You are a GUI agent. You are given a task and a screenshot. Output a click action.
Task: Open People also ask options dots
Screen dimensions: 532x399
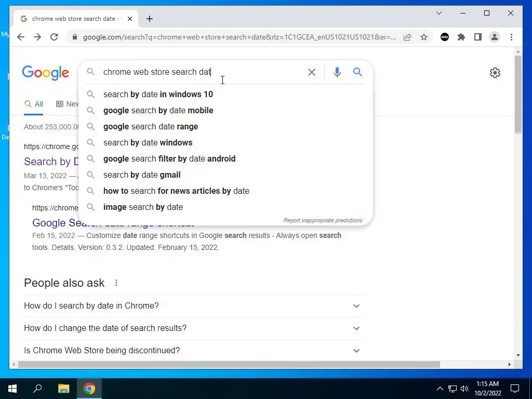(116, 283)
